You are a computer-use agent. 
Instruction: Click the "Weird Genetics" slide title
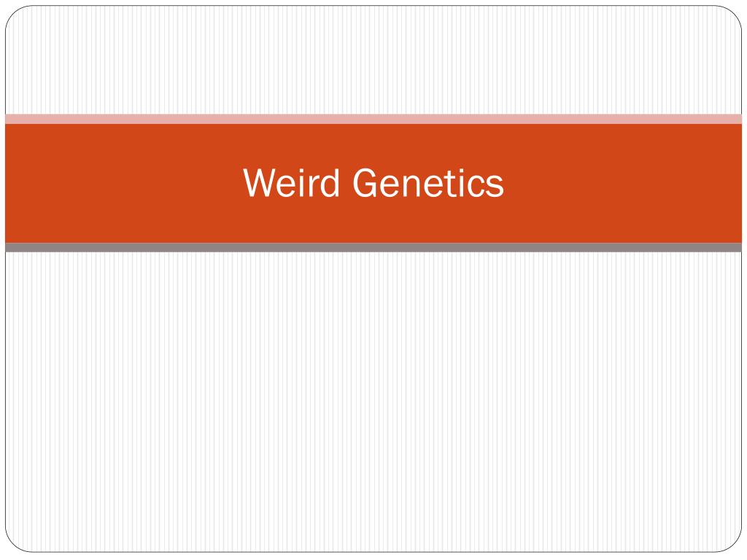(373, 183)
